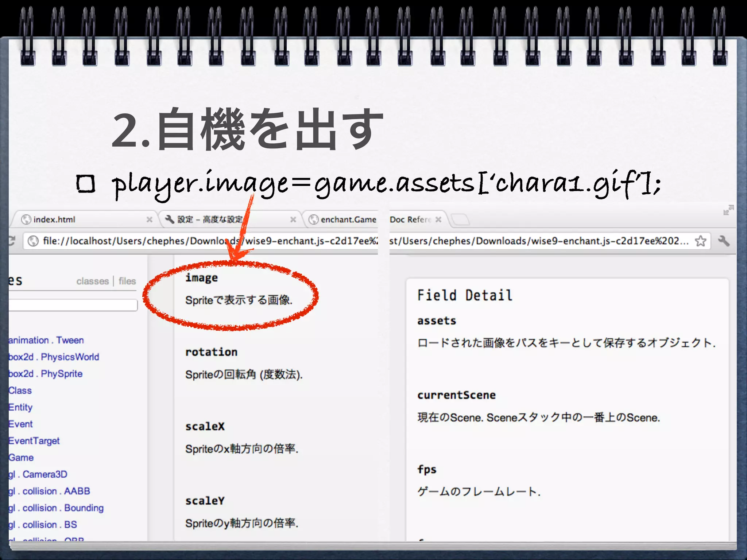The image size is (747, 560).
Task: Click the Spriteの回転角 (度数法) description
Action: (x=244, y=374)
